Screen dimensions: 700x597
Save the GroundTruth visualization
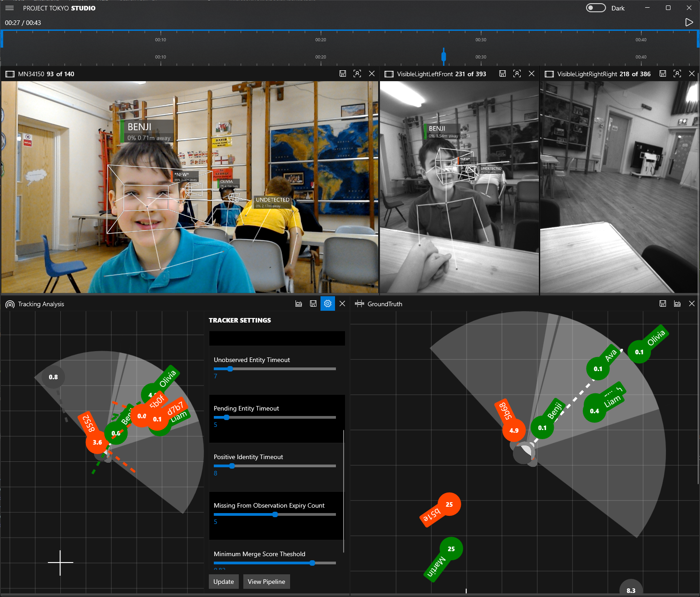(663, 303)
